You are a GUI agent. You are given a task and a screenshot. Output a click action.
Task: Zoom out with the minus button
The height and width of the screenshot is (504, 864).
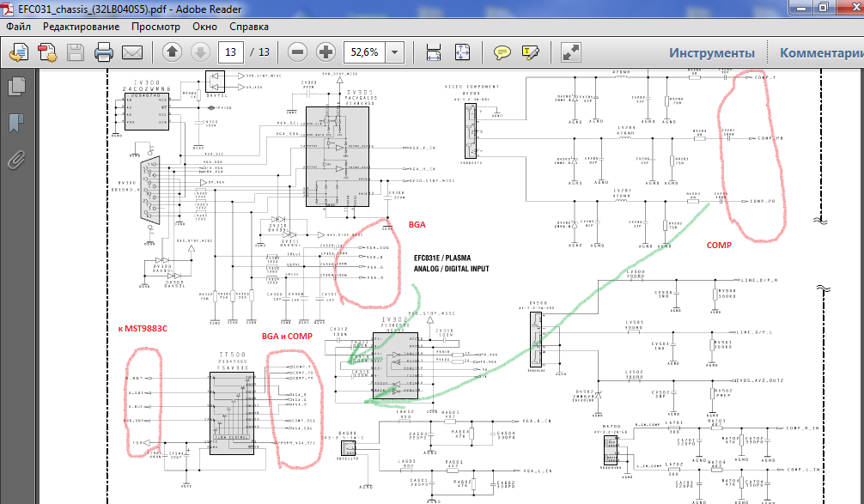(x=297, y=52)
